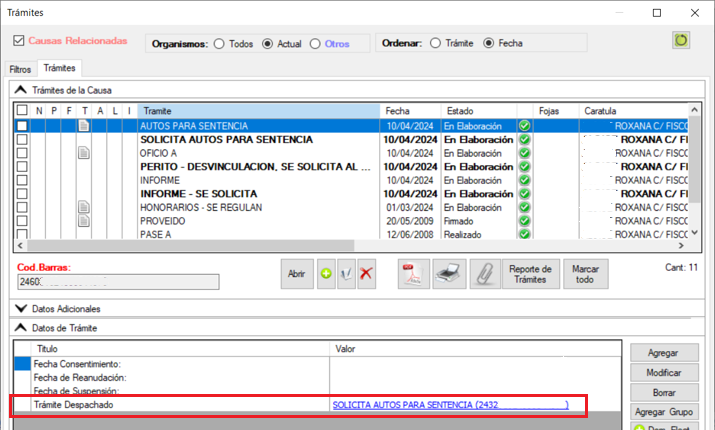Click the paperclip attachments icon
The image size is (715, 430).
click(x=482, y=275)
